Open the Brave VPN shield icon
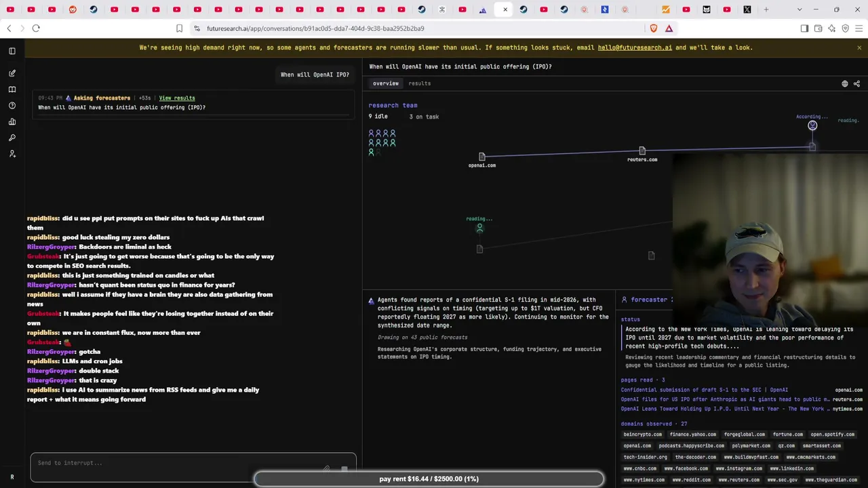 pyautogui.click(x=845, y=28)
